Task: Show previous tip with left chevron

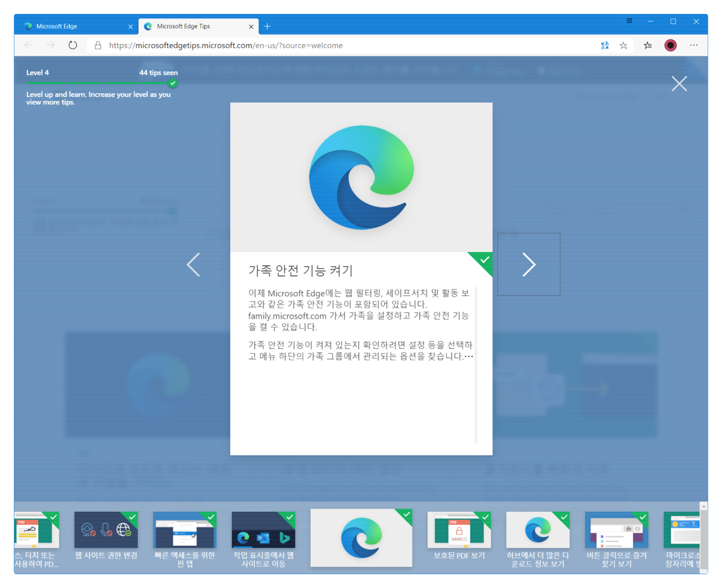Action: [193, 264]
